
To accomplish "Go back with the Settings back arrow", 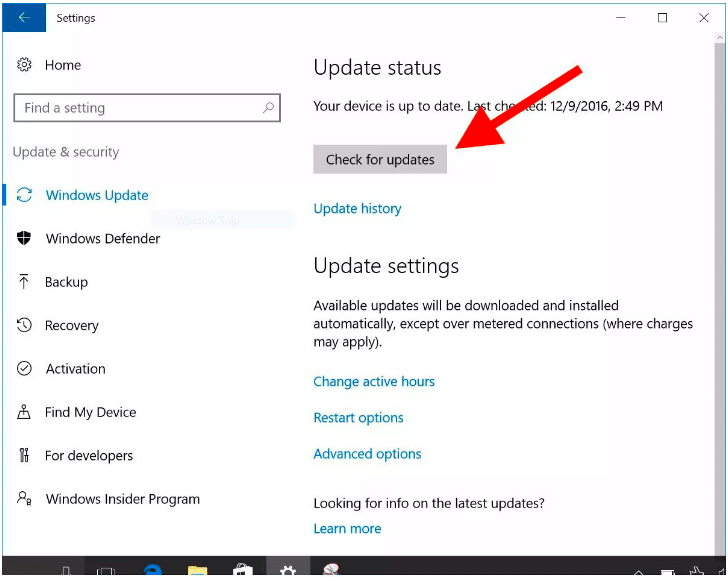I will click(x=24, y=18).
